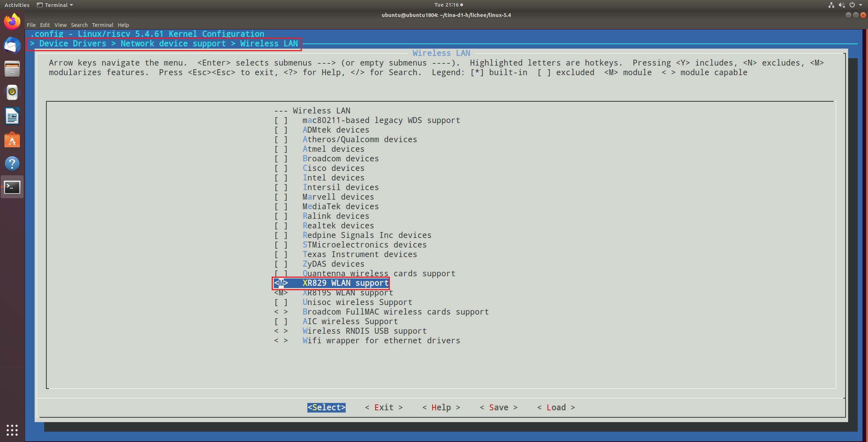The width and height of the screenshot is (868, 442).
Task: Open the File menu
Action: [x=31, y=25]
